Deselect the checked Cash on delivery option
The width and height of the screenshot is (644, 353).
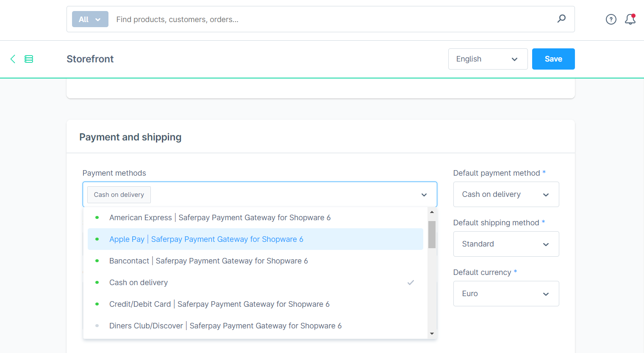click(139, 283)
